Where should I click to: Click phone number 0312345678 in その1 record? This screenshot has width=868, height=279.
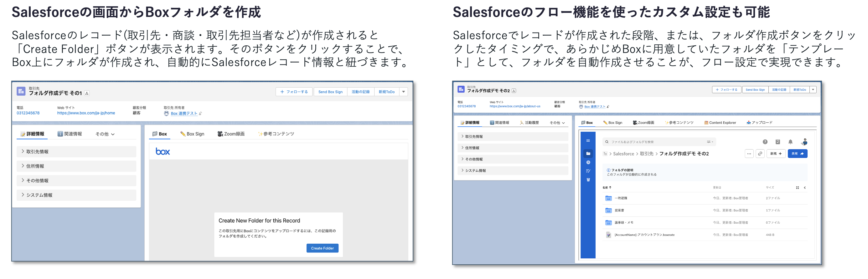(x=28, y=113)
